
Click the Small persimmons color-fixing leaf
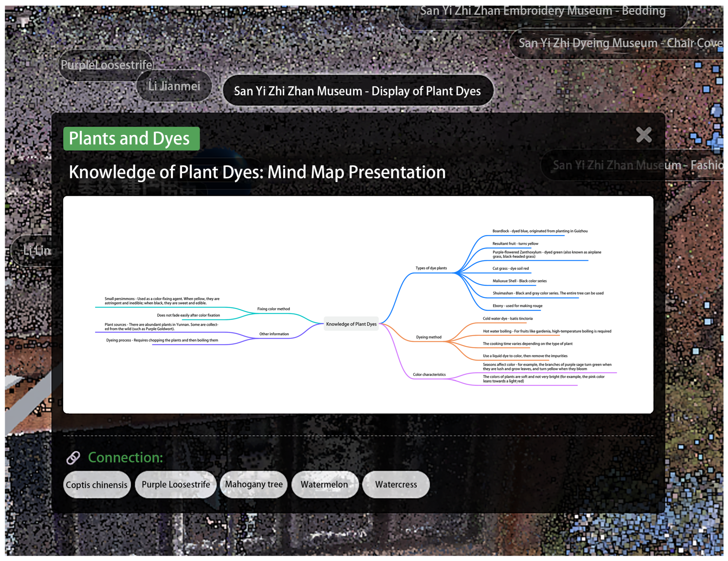pyautogui.click(x=162, y=301)
